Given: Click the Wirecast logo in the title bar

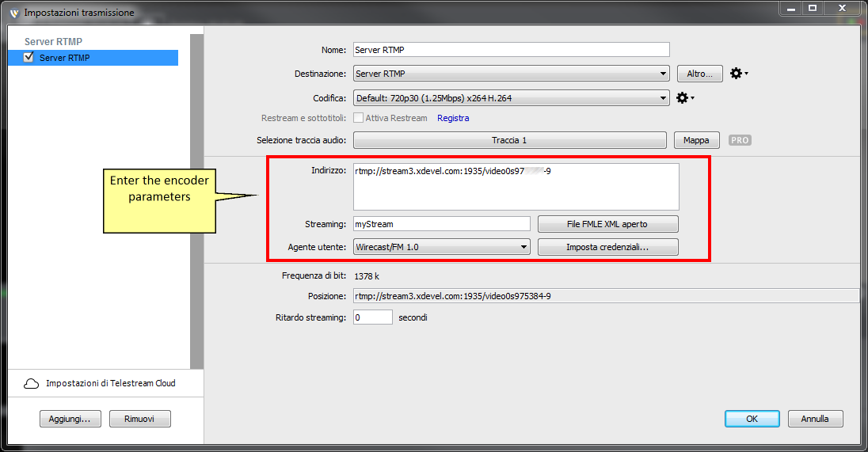Looking at the screenshot, I should [x=13, y=13].
